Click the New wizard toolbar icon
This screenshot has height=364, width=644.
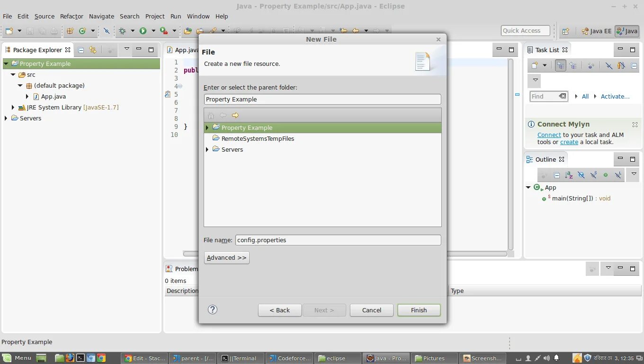pyautogui.click(x=9, y=31)
